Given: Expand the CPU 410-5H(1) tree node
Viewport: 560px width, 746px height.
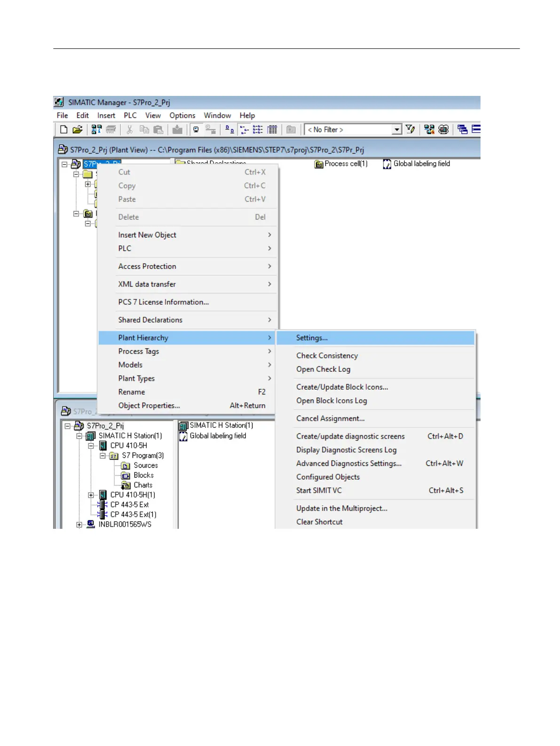Looking at the screenshot, I should point(91,495).
